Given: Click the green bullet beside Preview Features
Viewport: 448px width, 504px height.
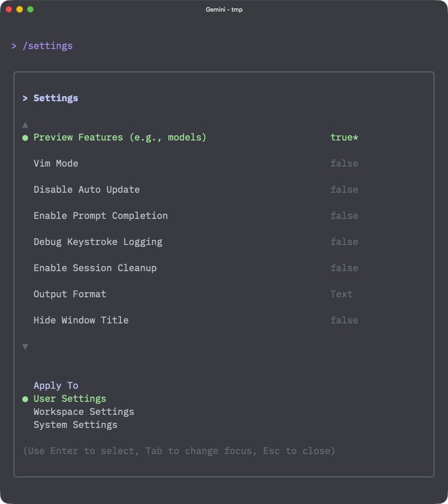Looking at the screenshot, I should click(25, 138).
